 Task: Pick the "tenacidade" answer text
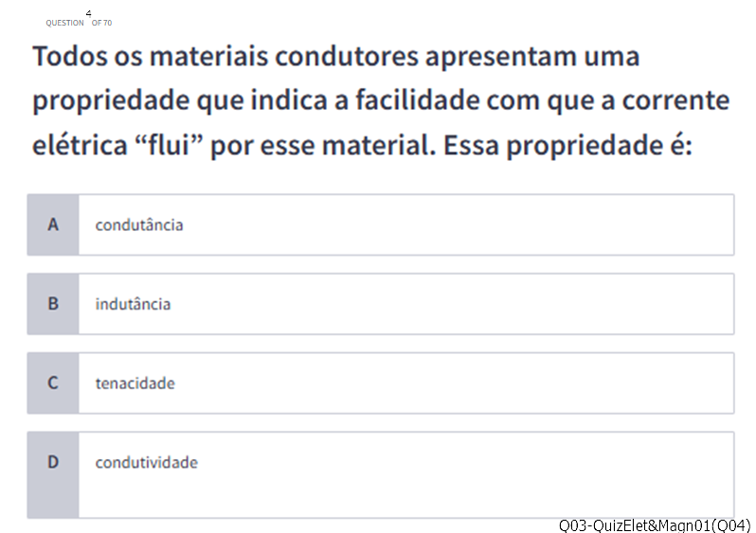pos(135,383)
